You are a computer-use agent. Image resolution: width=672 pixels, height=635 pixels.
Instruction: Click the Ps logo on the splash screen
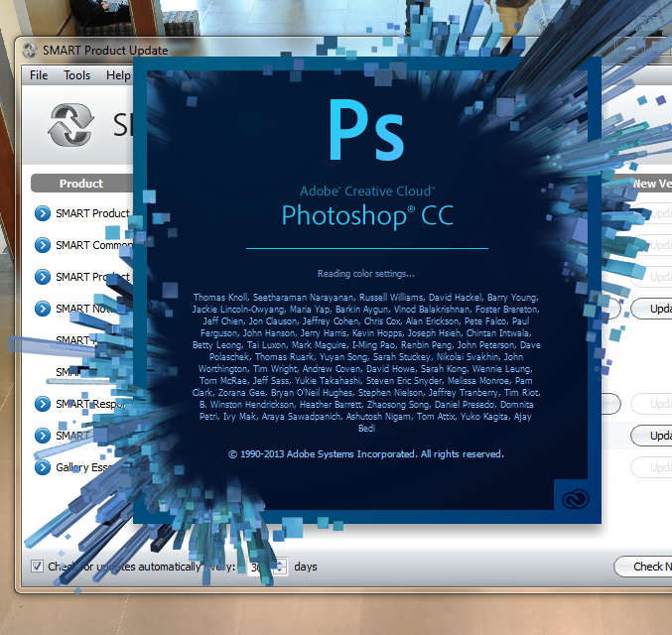tap(366, 130)
